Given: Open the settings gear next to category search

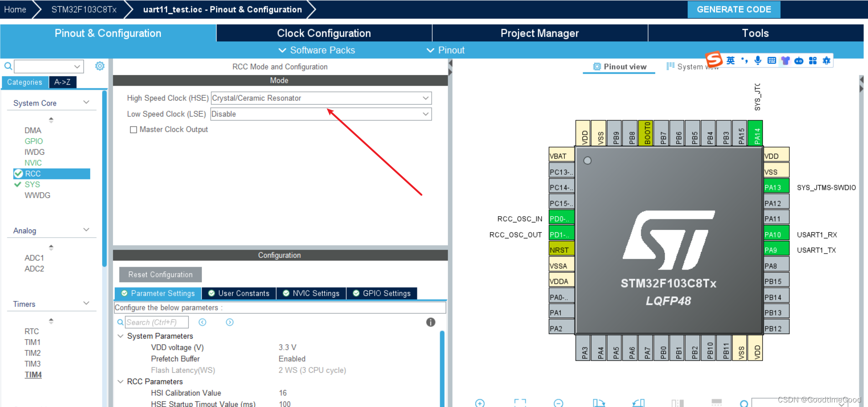Looking at the screenshot, I should point(100,66).
